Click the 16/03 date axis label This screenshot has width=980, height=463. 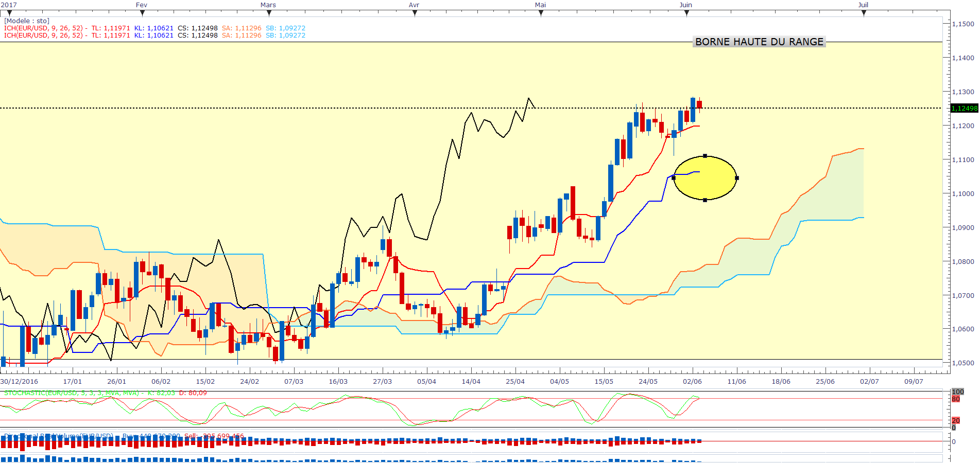tap(338, 382)
